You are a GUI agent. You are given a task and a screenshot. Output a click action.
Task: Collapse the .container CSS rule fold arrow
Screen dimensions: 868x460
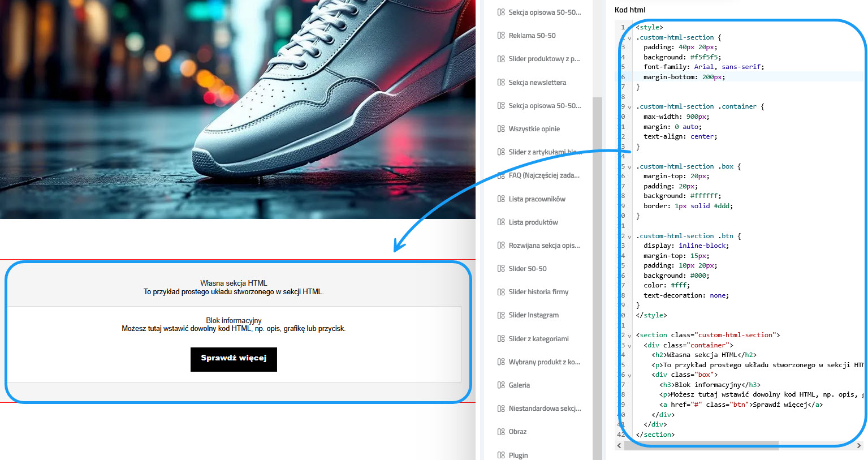click(629, 106)
